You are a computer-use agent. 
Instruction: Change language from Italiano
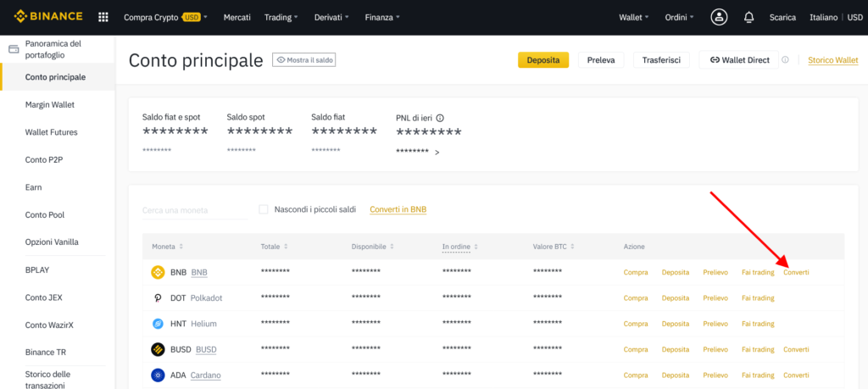(824, 17)
